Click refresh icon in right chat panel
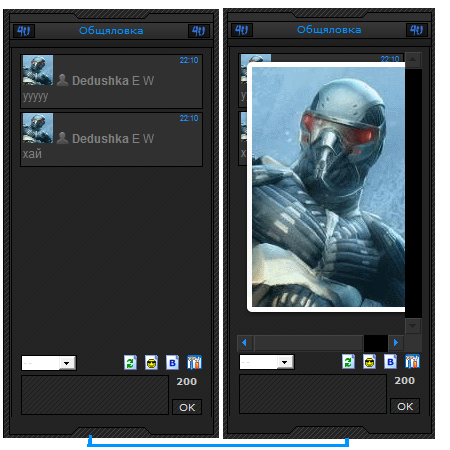 348,362
